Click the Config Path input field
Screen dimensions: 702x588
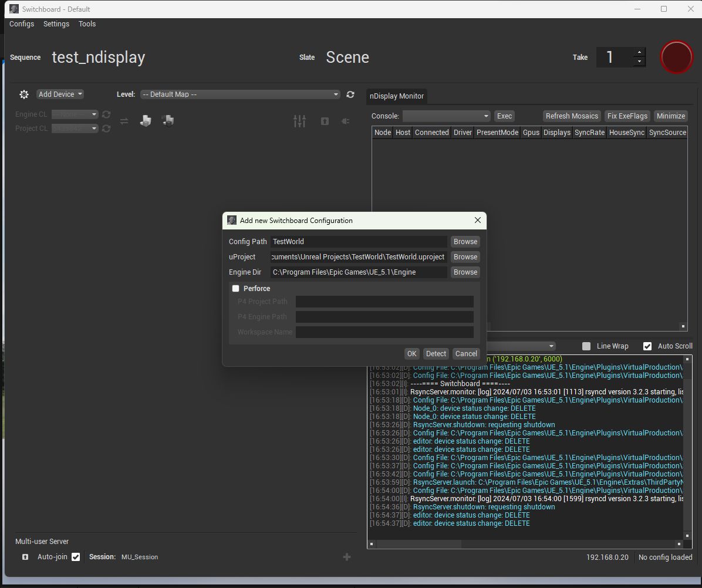pos(359,242)
